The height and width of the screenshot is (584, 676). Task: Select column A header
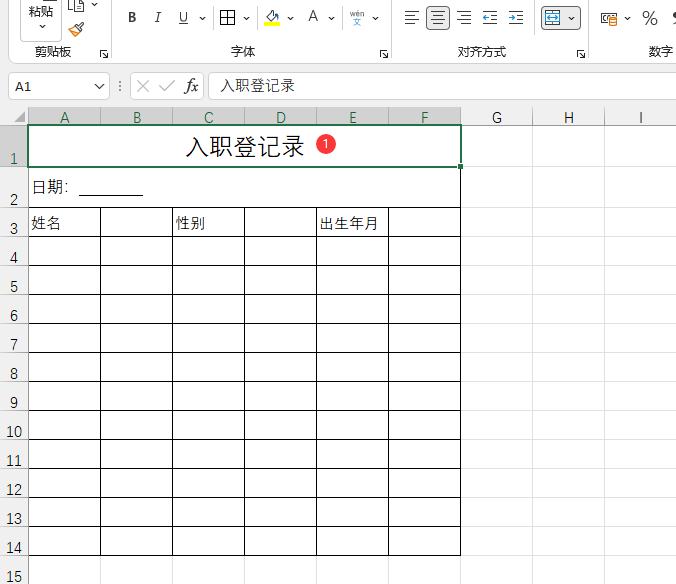(65, 117)
